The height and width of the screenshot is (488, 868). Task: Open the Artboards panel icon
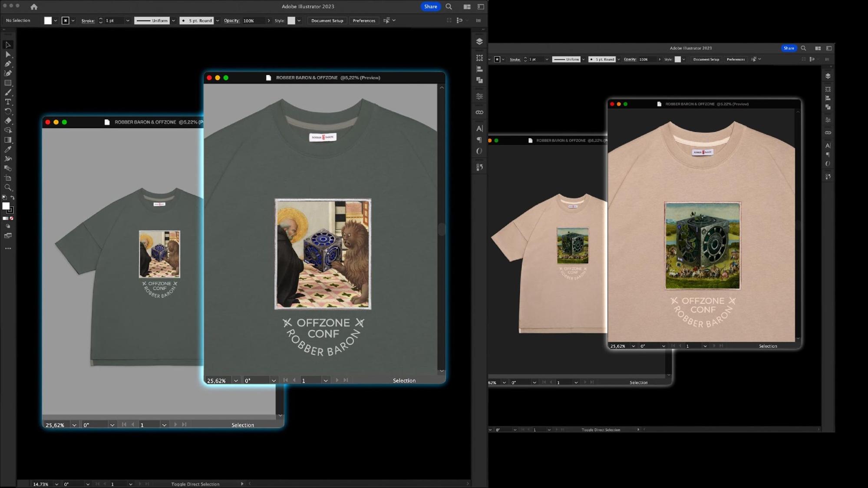coord(479,58)
